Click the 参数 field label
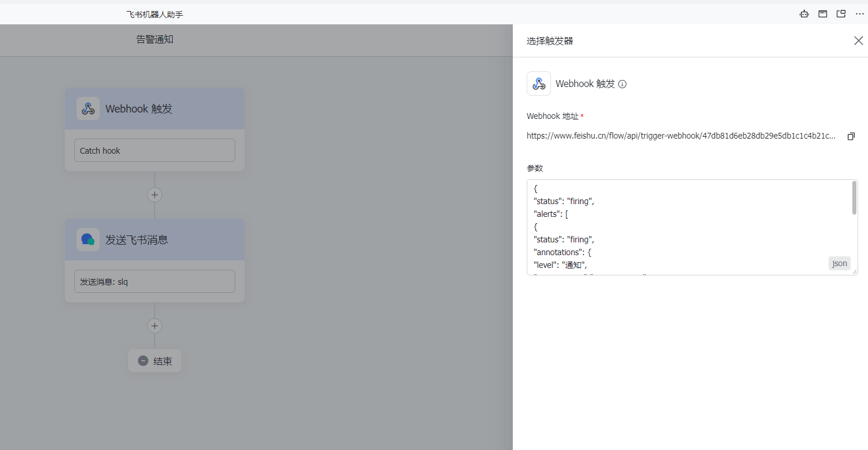Image resolution: width=868 pixels, height=450 pixels. [x=535, y=168]
